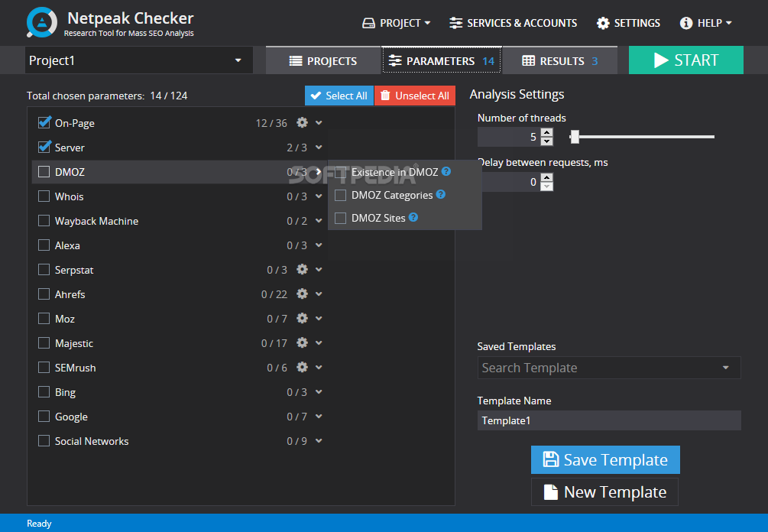Check the DMOZ checkbox
Image resolution: width=768 pixels, height=532 pixels.
pos(44,171)
